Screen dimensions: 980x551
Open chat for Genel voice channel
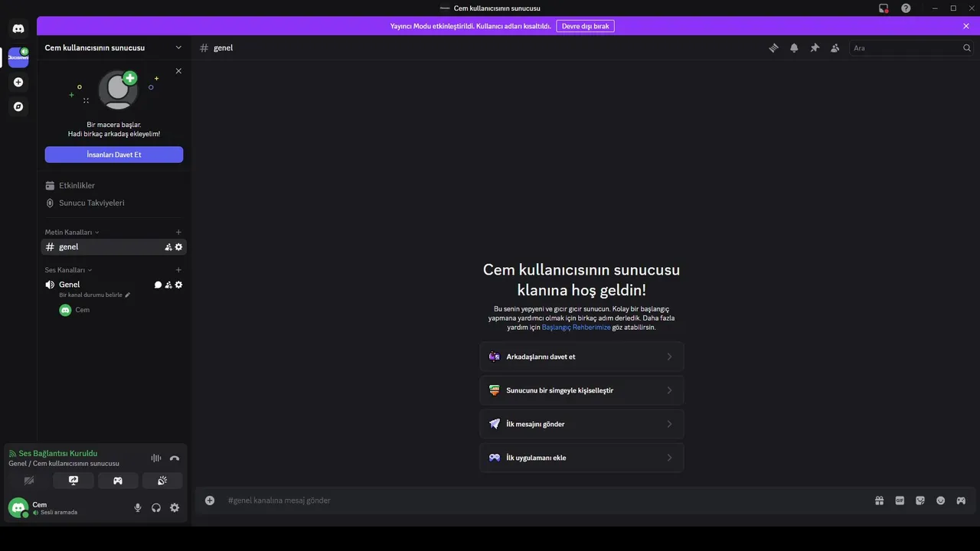(158, 285)
